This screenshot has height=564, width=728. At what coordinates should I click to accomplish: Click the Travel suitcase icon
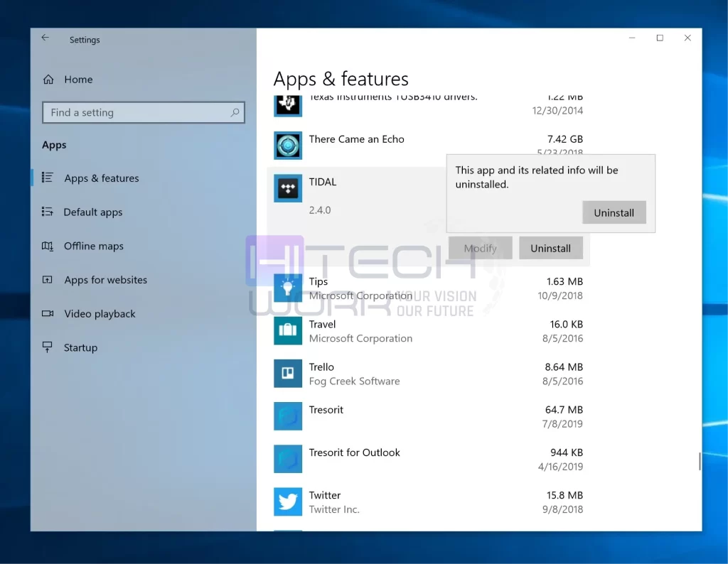pos(288,331)
